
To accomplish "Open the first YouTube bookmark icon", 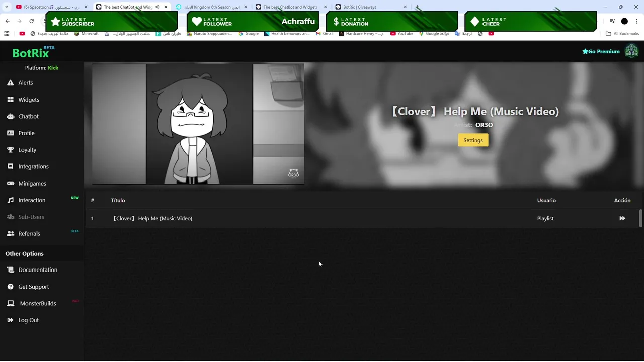I will [22, 34].
